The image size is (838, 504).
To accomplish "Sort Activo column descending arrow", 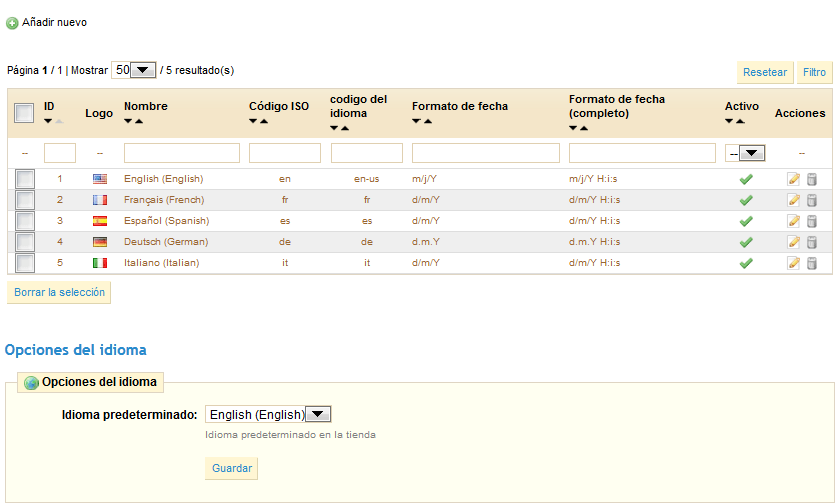I will click(x=729, y=121).
